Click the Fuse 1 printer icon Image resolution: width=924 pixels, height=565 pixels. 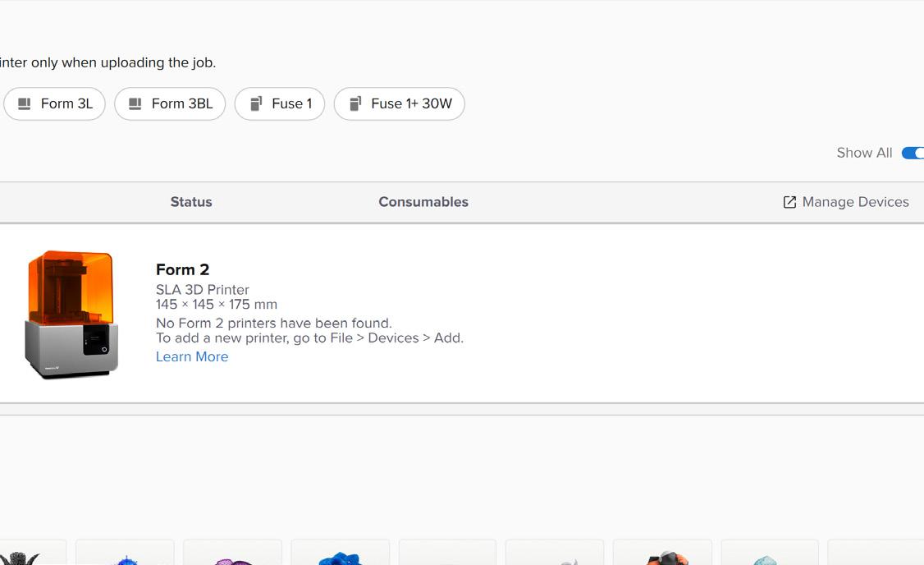tap(256, 103)
